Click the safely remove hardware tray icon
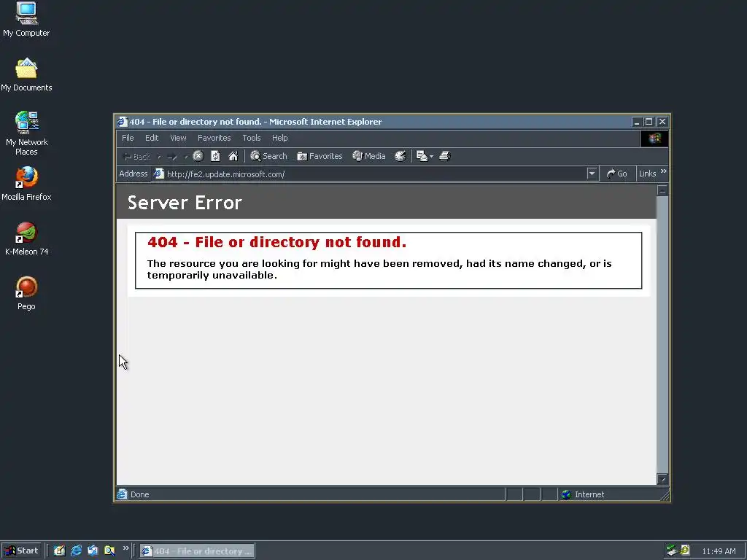 (672, 551)
